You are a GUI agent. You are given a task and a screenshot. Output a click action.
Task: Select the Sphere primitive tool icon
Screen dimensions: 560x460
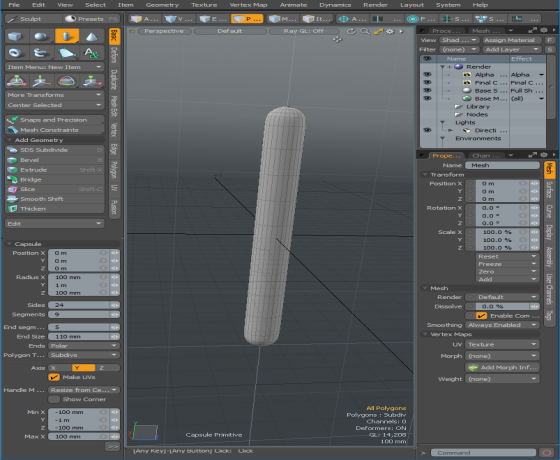coord(42,36)
